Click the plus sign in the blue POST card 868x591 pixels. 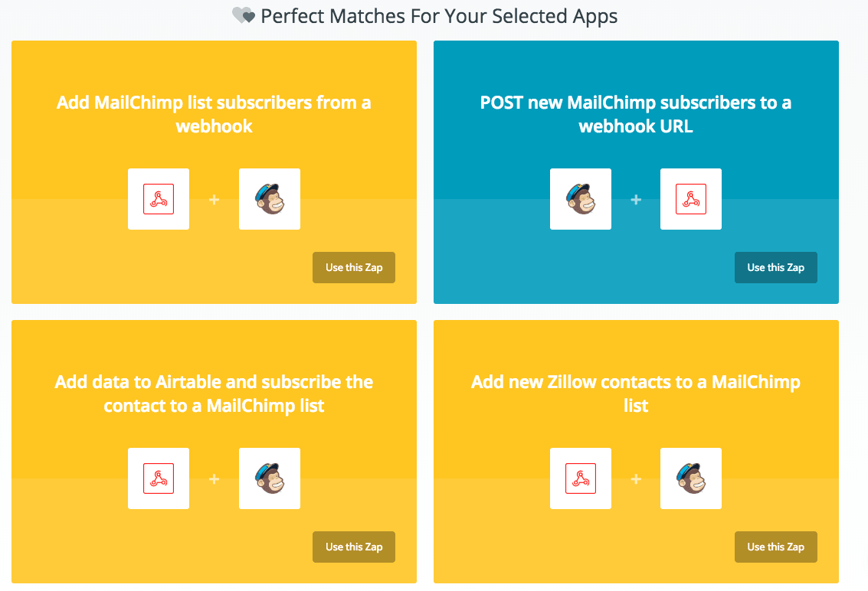636,200
